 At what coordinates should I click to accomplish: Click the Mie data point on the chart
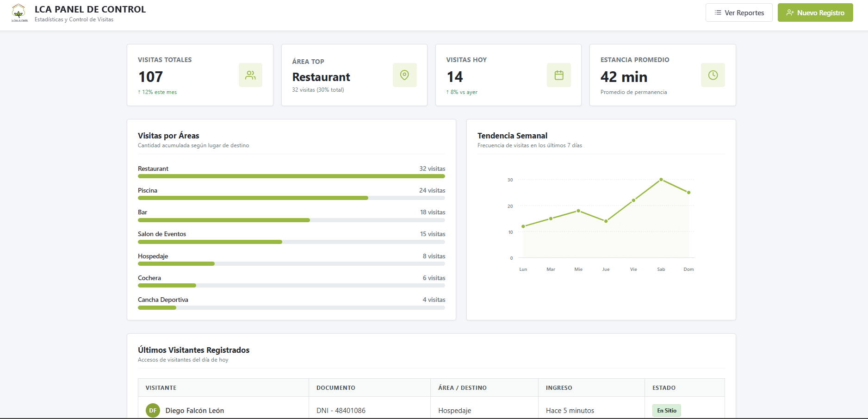pyautogui.click(x=578, y=211)
